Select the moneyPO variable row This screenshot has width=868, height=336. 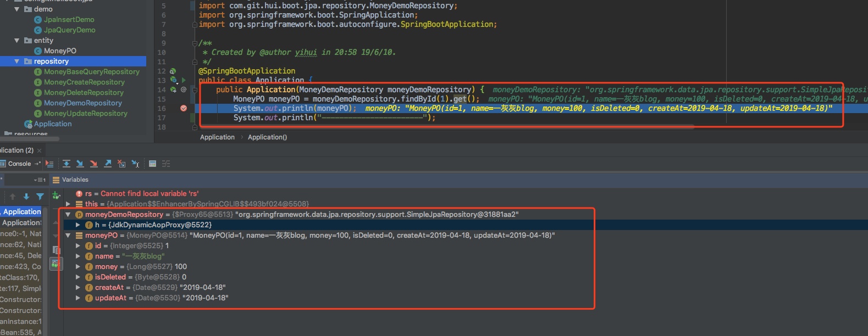[x=101, y=236]
